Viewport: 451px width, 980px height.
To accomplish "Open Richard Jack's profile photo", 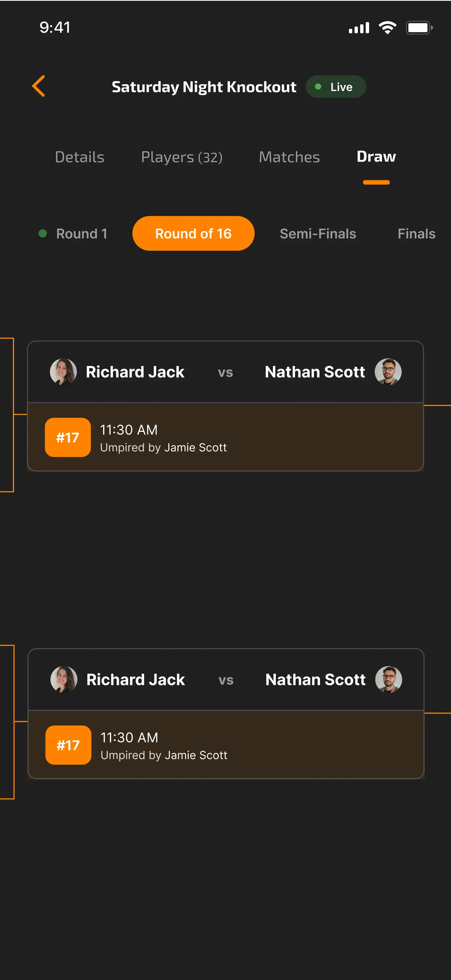I will (x=63, y=372).
